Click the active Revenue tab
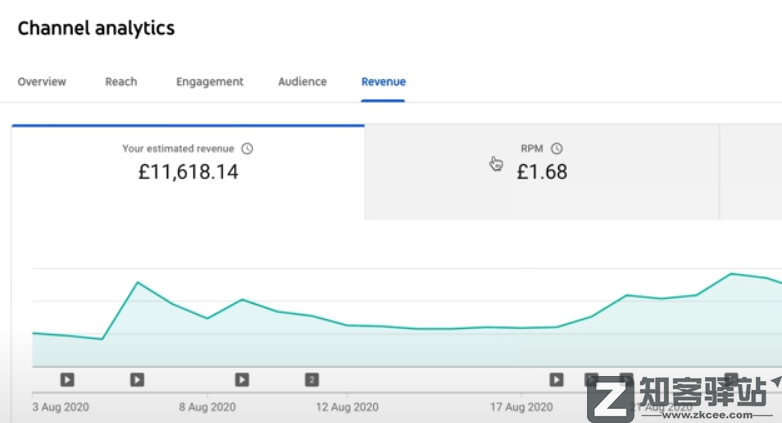782x423 pixels. coord(383,82)
